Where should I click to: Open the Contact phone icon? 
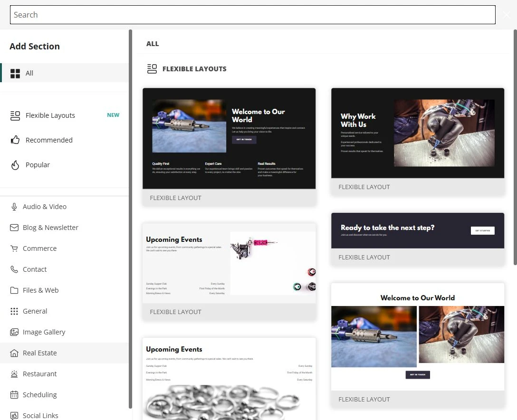(14, 269)
